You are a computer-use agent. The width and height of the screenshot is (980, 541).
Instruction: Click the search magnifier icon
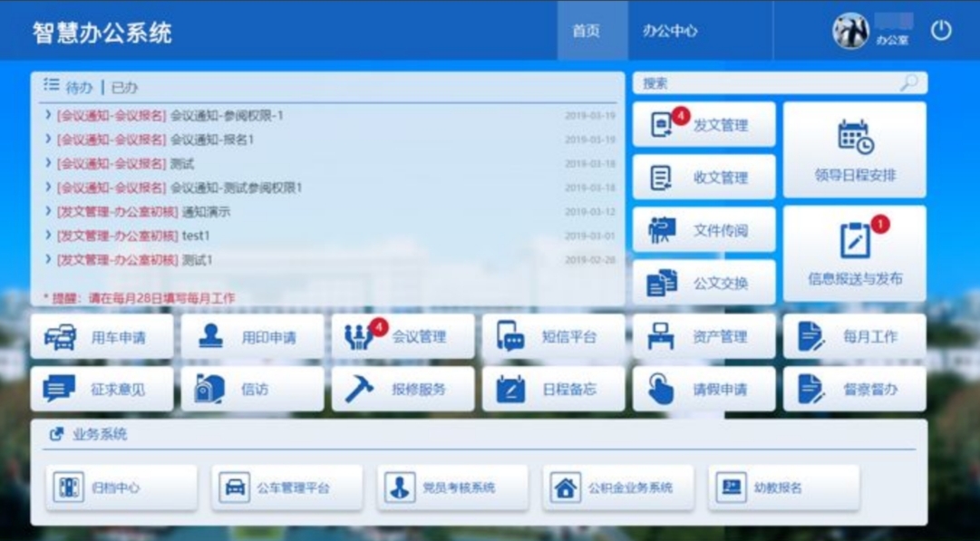[908, 83]
